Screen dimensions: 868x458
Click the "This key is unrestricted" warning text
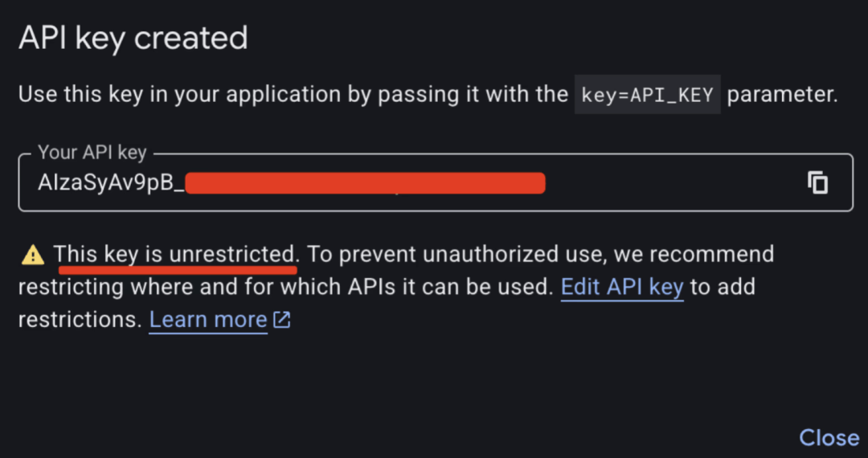(175, 254)
